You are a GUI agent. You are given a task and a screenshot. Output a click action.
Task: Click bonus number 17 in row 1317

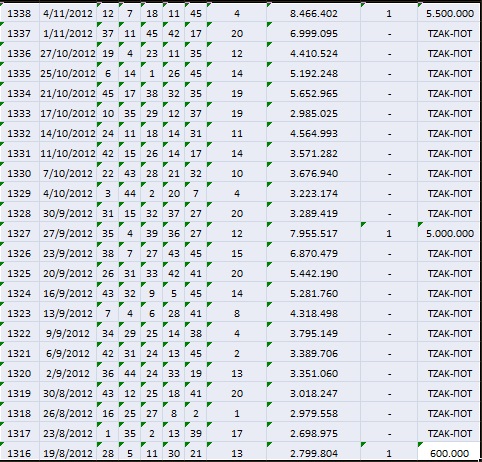[237, 434]
